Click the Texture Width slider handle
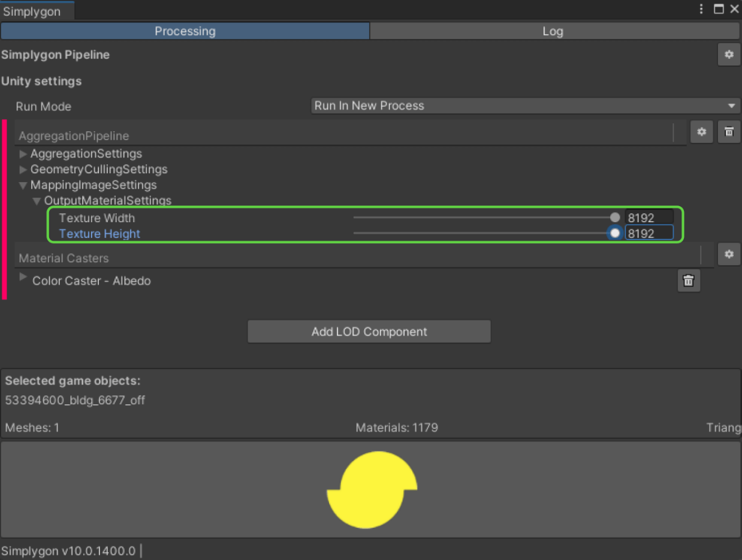Image resolution: width=742 pixels, height=560 pixels. (615, 217)
